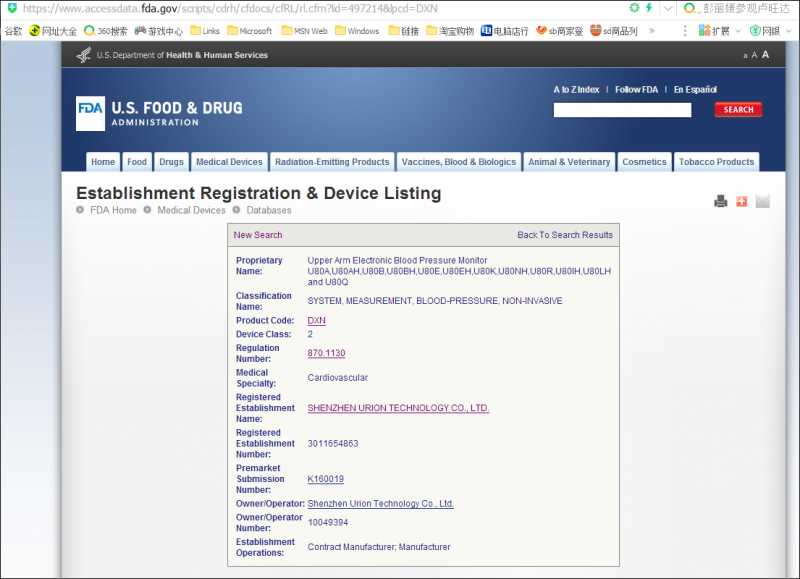The width and height of the screenshot is (800, 579).
Task: Select the largest font size 'A'
Action: [765, 55]
